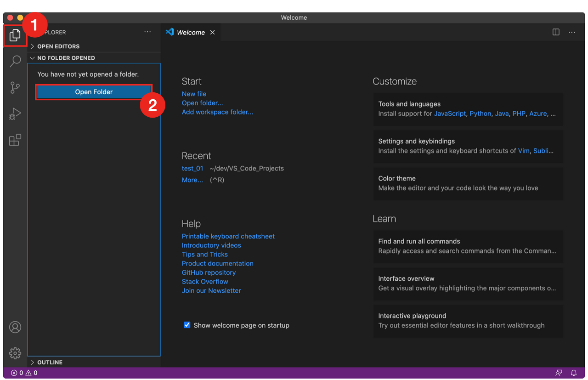The image size is (588, 380).
Task: Click 'You have not yet opened a folder.' text
Action: [88, 74]
